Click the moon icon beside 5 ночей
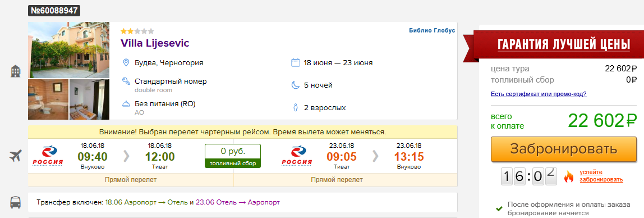This screenshot has width=644, height=218. tap(295, 85)
